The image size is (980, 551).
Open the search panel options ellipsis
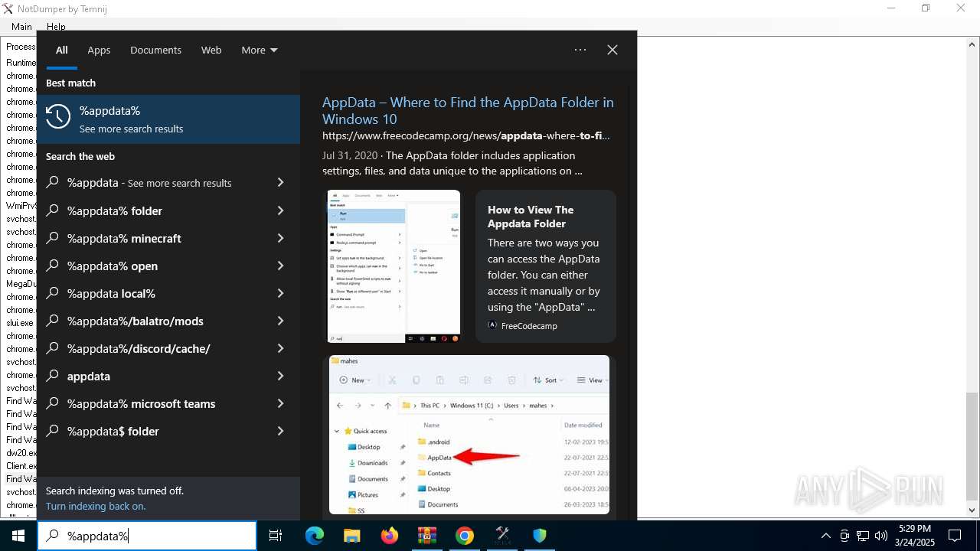click(580, 50)
